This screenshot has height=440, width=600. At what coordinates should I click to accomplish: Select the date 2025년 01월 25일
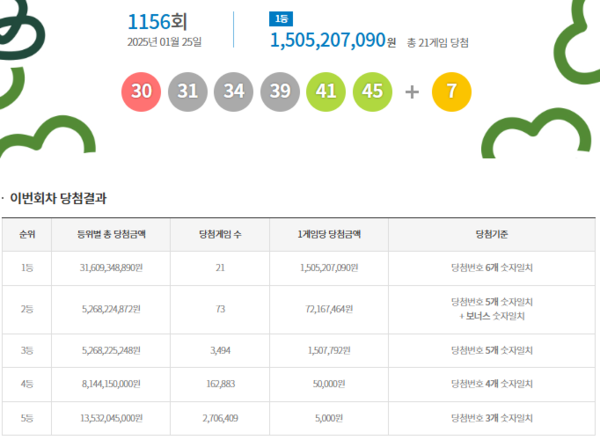click(164, 42)
